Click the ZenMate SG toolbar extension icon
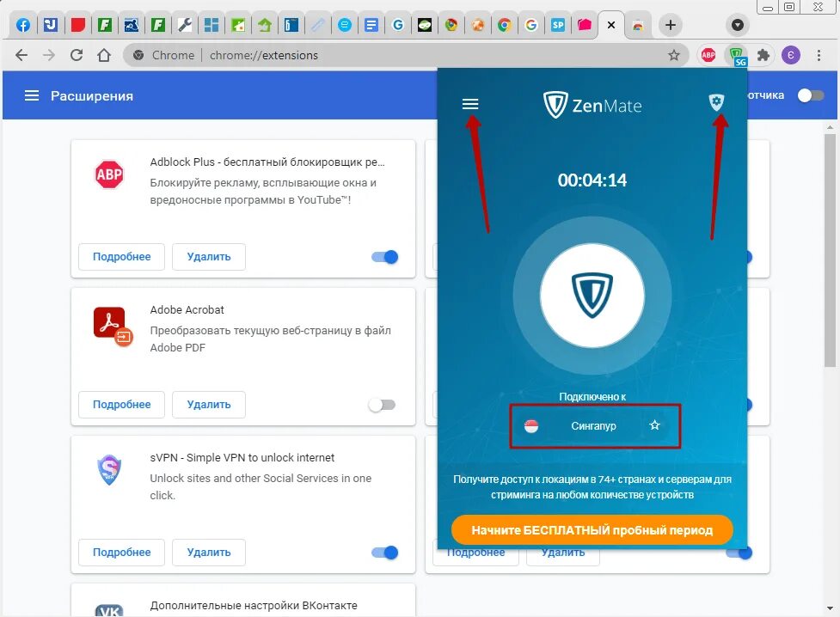This screenshot has width=840, height=617. coord(737,55)
